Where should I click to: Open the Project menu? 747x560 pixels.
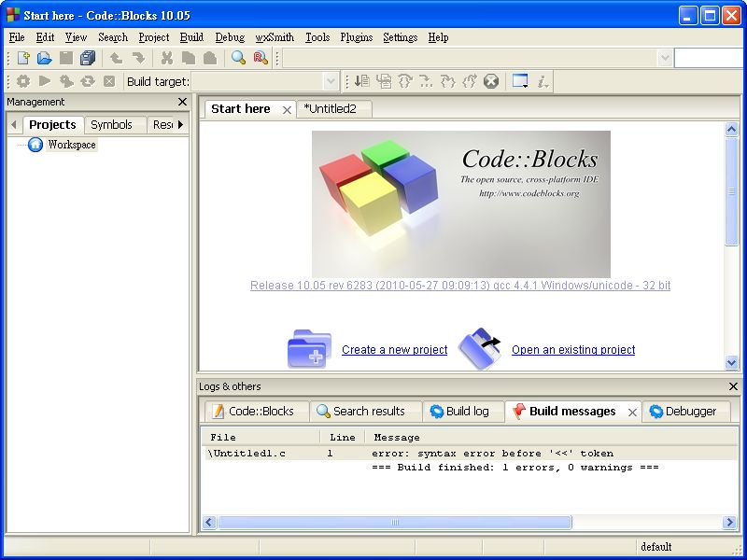coord(153,37)
